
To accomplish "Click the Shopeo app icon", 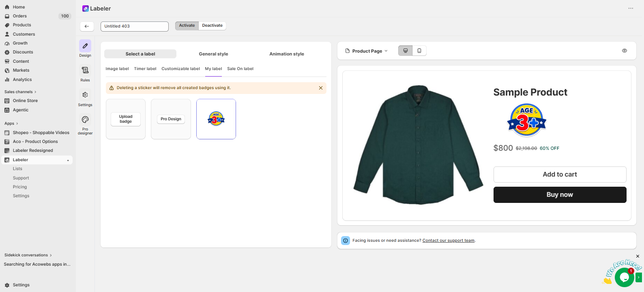I will (7, 133).
